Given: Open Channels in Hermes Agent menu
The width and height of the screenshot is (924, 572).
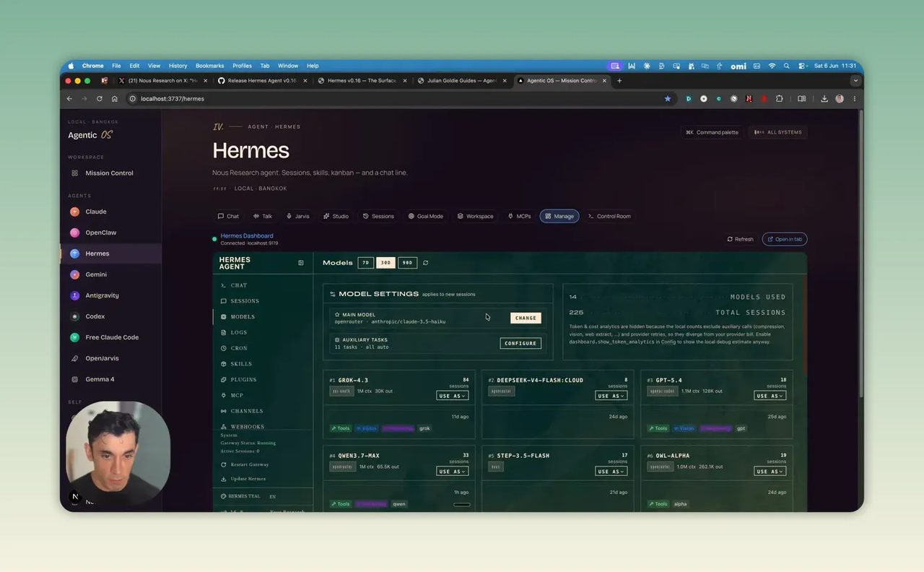Looking at the screenshot, I should (246, 411).
